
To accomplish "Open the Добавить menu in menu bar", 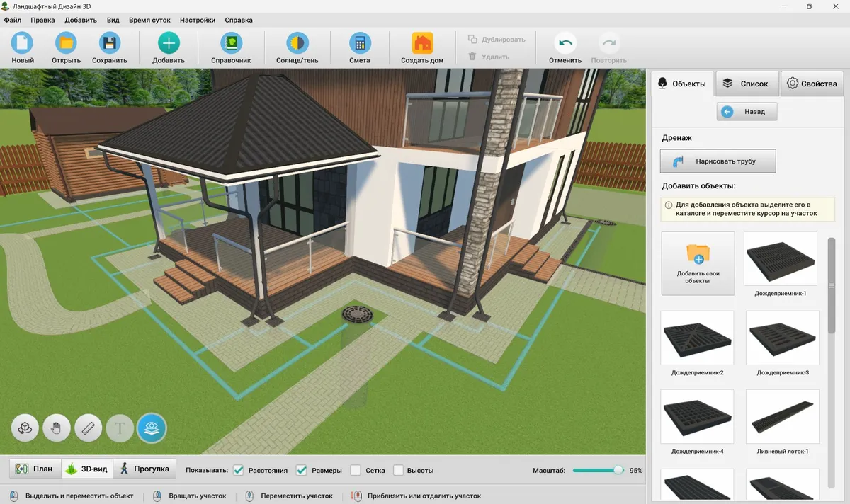I will point(81,21).
